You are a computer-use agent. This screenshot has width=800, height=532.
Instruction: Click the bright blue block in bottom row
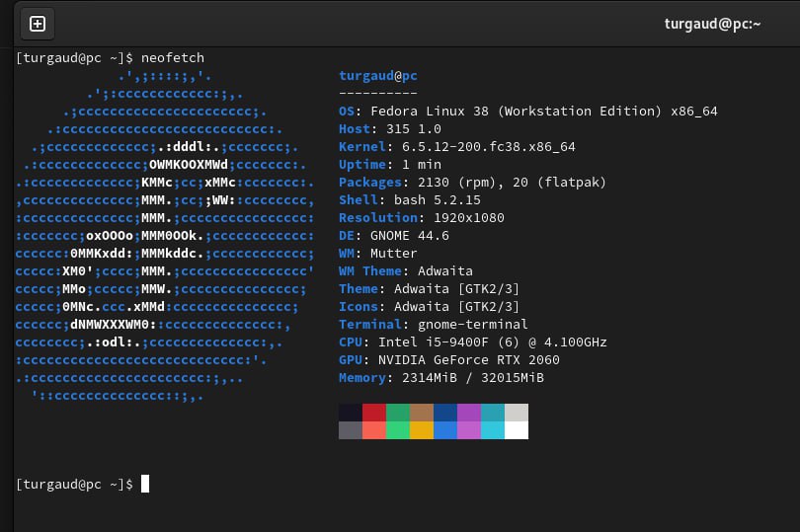click(445, 430)
